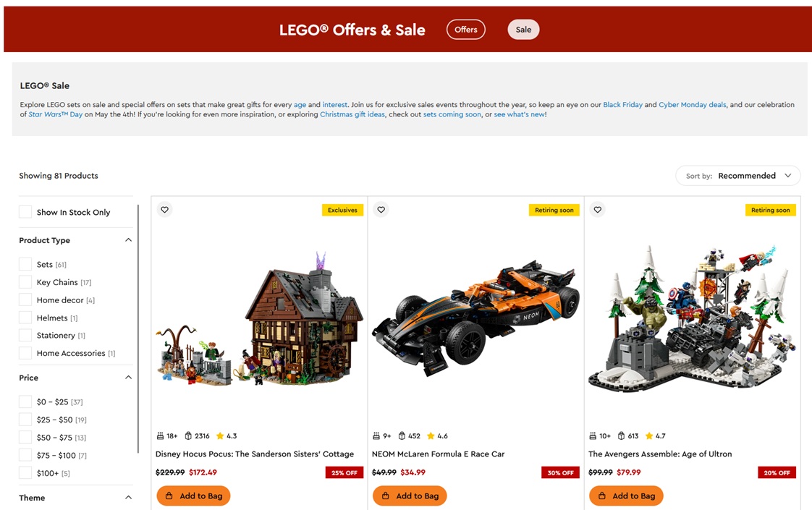Collapse the Product Type filter section
The width and height of the screenshot is (812, 510).
click(128, 240)
